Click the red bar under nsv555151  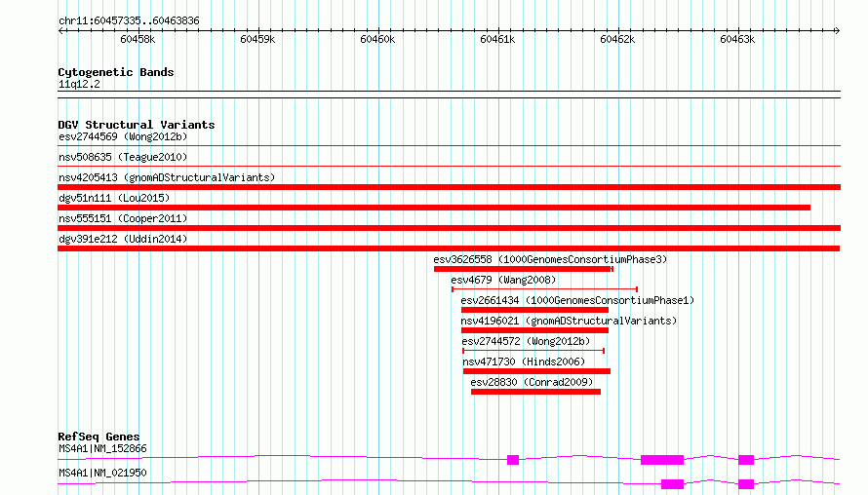[449, 228]
